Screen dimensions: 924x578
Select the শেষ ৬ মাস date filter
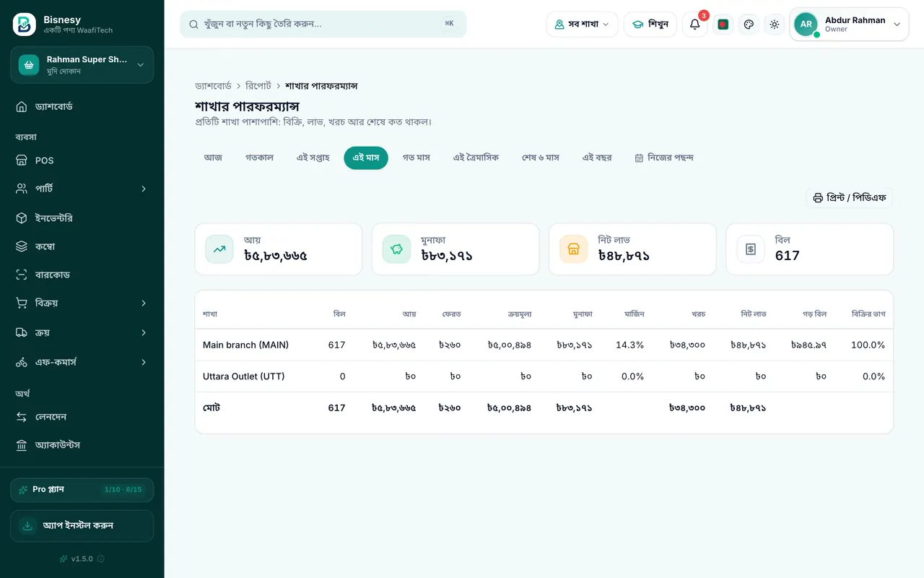541,158
